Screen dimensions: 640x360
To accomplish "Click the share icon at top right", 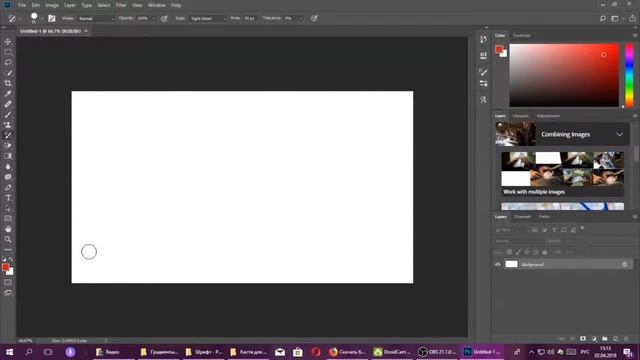I will point(632,18).
